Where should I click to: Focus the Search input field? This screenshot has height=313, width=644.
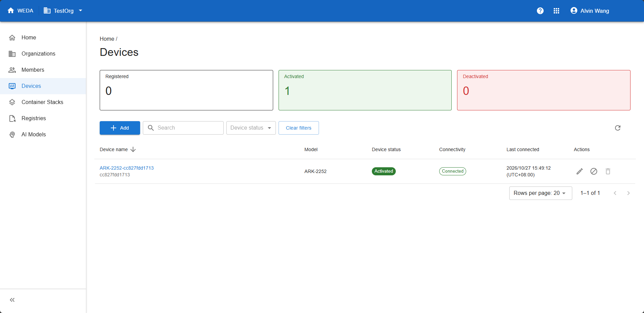pyautogui.click(x=183, y=128)
